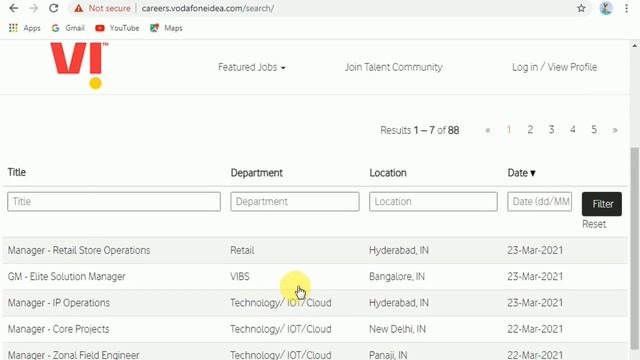This screenshot has height=360, width=640.
Task: Sort by Department column header
Action: pyautogui.click(x=256, y=173)
